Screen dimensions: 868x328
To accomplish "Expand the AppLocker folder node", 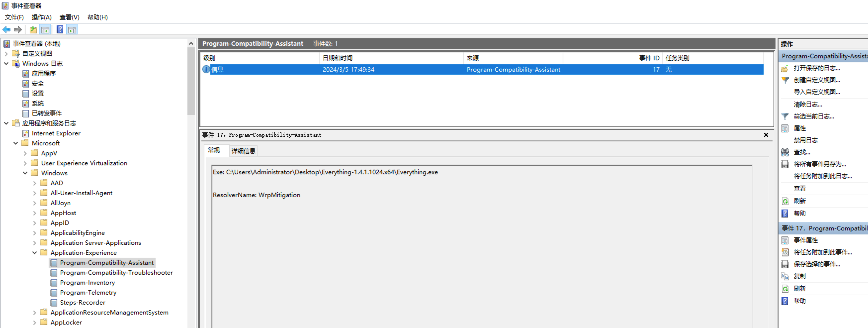I will pos(34,322).
